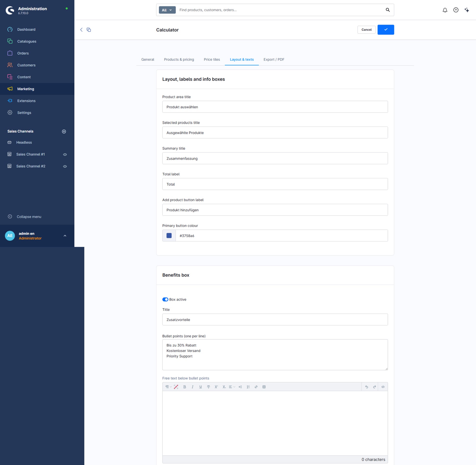Toggle bold in the text editor toolbar
Image resolution: width=476 pixels, height=465 pixels.
[x=185, y=387]
